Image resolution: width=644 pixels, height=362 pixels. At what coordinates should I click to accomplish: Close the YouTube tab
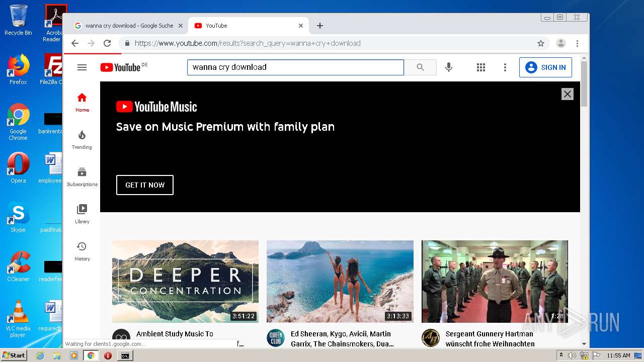click(301, 26)
